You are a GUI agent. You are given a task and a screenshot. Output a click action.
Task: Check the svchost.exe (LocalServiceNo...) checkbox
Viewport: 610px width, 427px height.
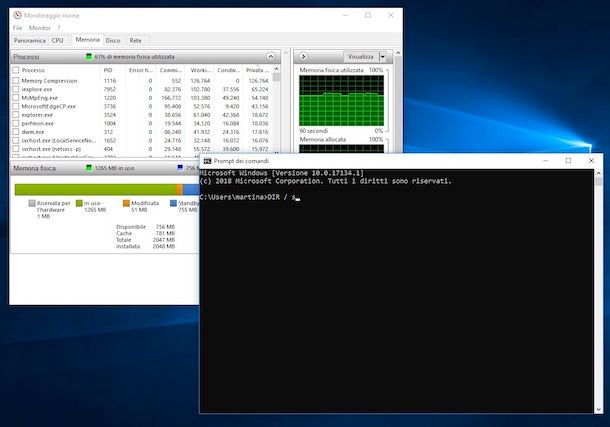pos(16,140)
